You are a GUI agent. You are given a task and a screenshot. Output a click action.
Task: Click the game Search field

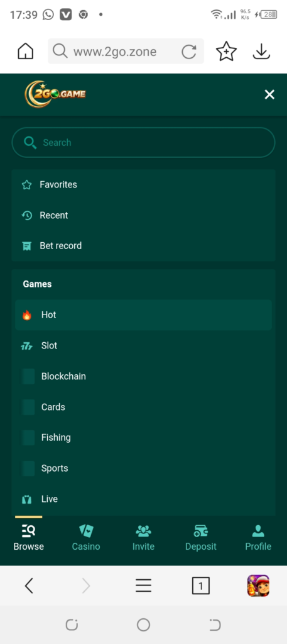coord(143,143)
